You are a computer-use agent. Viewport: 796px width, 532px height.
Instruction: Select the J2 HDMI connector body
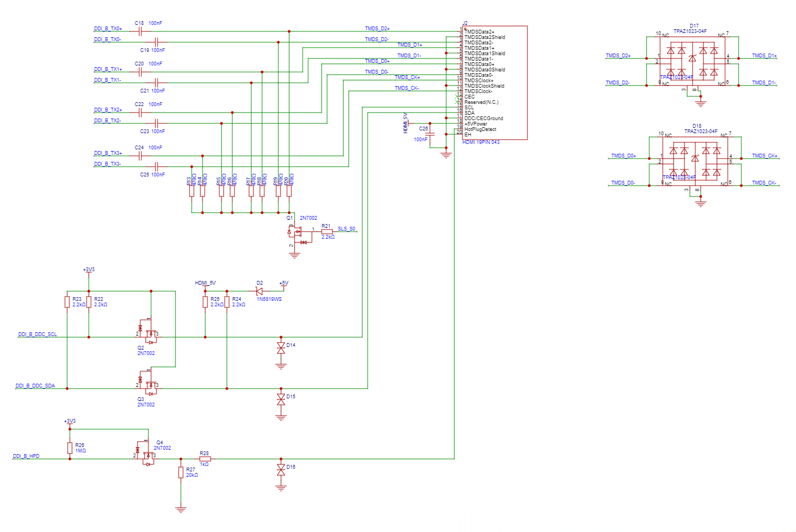(x=494, y=82)
